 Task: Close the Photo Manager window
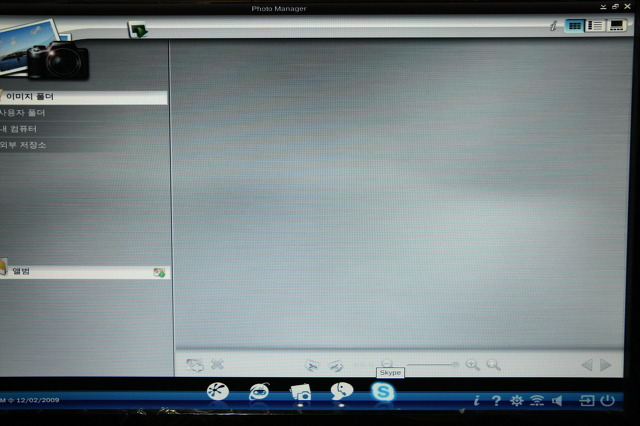click(x=627, y=7)
